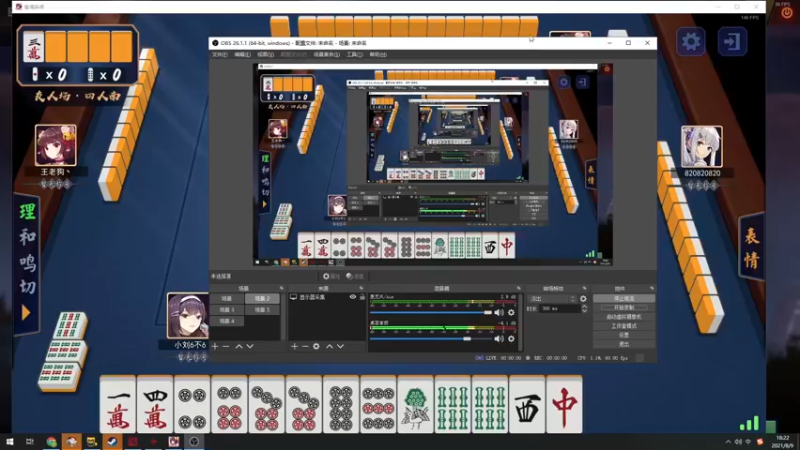
Task: Open the Help menu in OBS
Action: 378,55
